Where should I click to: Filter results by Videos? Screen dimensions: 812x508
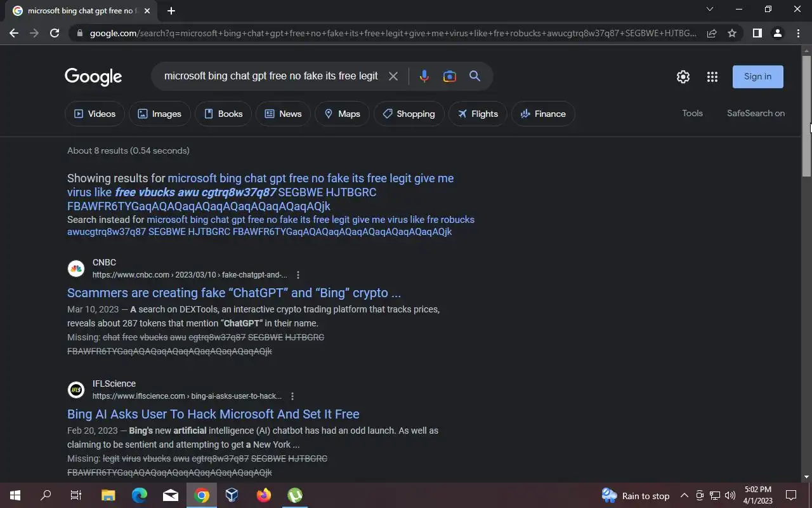95,114
